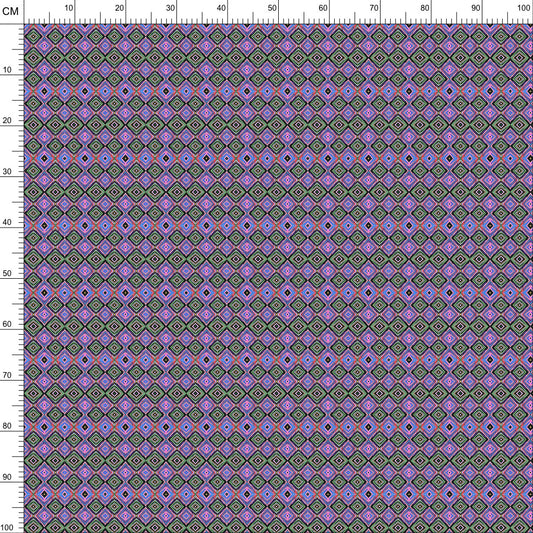
Task: Click the 70 label on vertical ruler
Action: [x=7, y=375]
